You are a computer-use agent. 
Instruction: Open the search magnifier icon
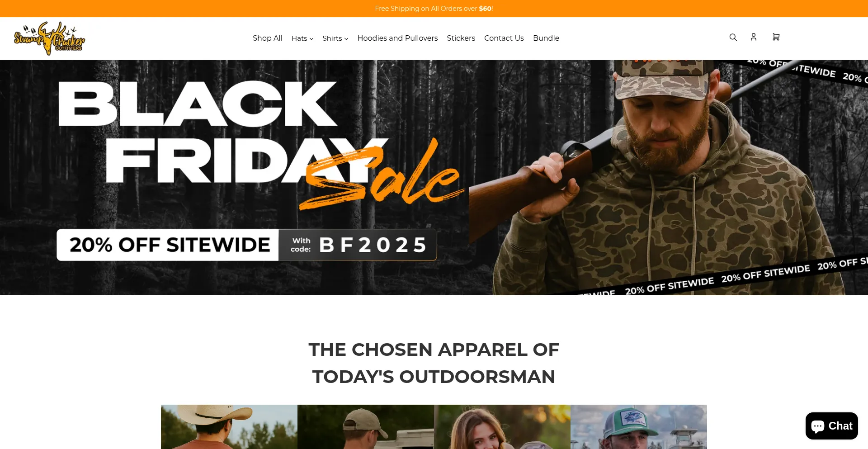(733, 37)
